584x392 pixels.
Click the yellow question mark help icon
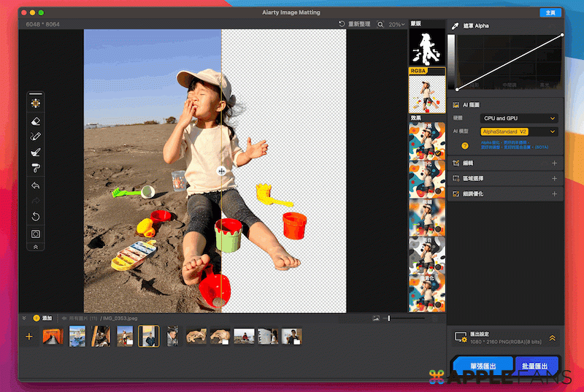pyautogui.click(x=464, y=146)
